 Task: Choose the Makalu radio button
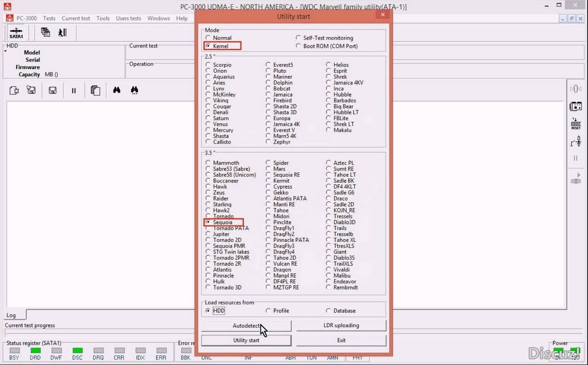click(329, 130)
